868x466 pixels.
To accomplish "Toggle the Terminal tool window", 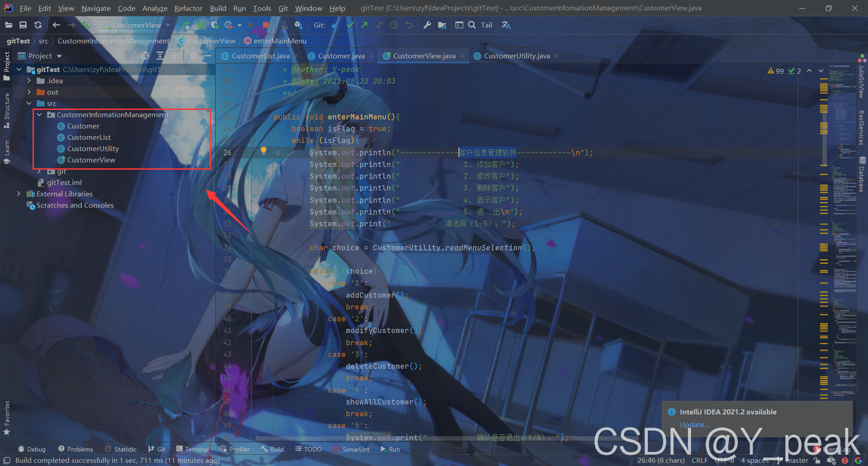I will (193, 449).
